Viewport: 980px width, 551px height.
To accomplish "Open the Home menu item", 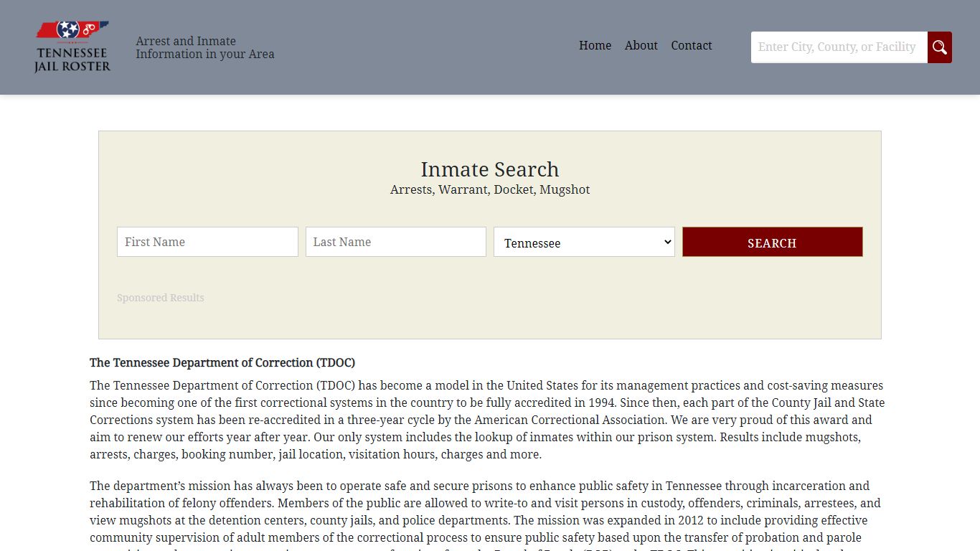I will [x=595, y=45].
